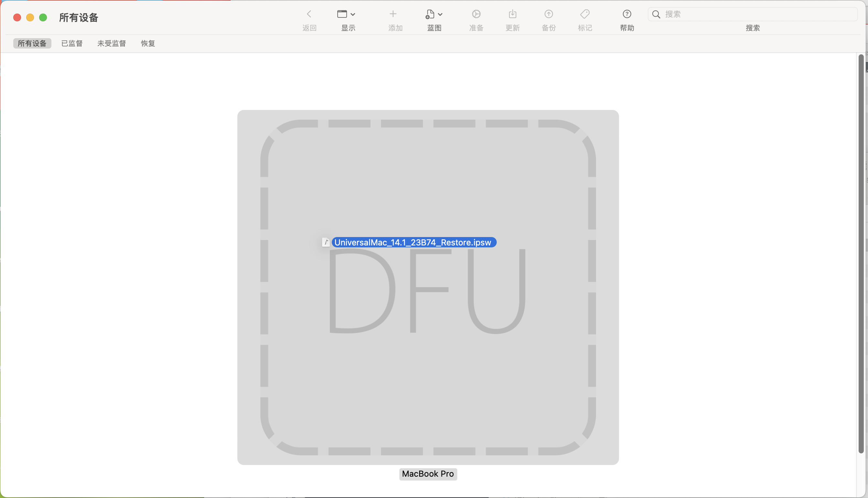The height and width of the screenshot is (498, 868).
Task: Click the vertical scrollbar on right
Action: click(x=861, y=253)
